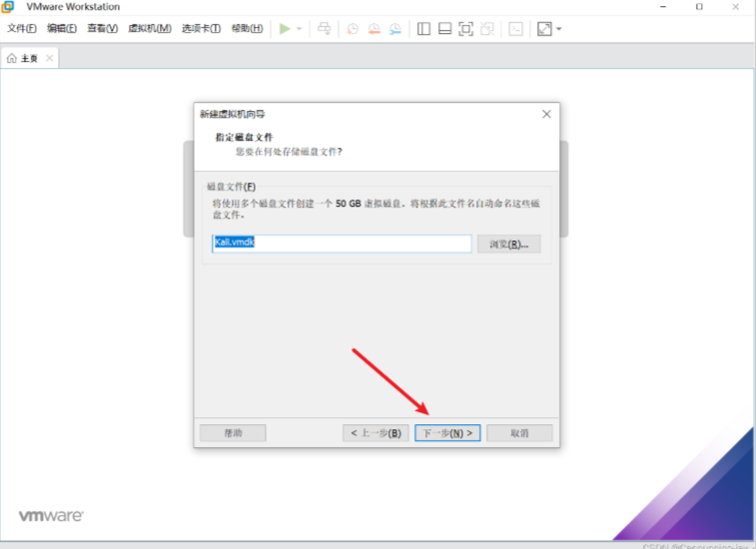Click the green Power On play icon
The image size is (756, 549).
pyautogui.click(x=285, y=29)
